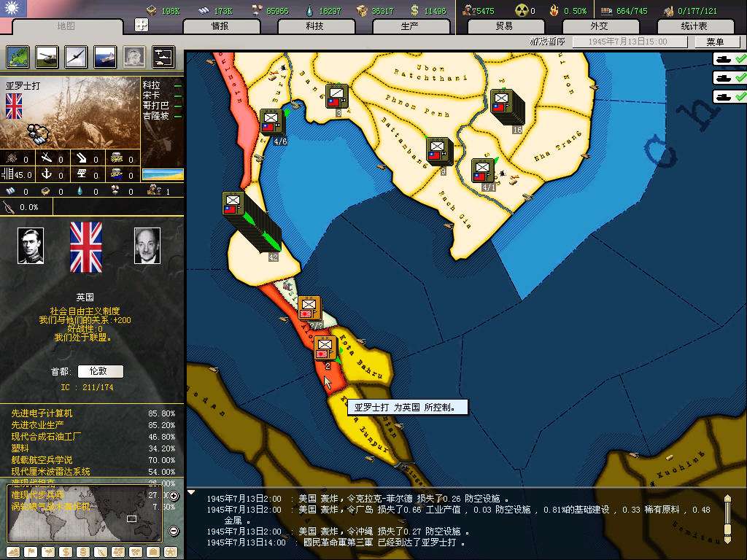Open the 科技 technology tab
Viewport: 747px width, 560px height.
click(x=314, y=26)
